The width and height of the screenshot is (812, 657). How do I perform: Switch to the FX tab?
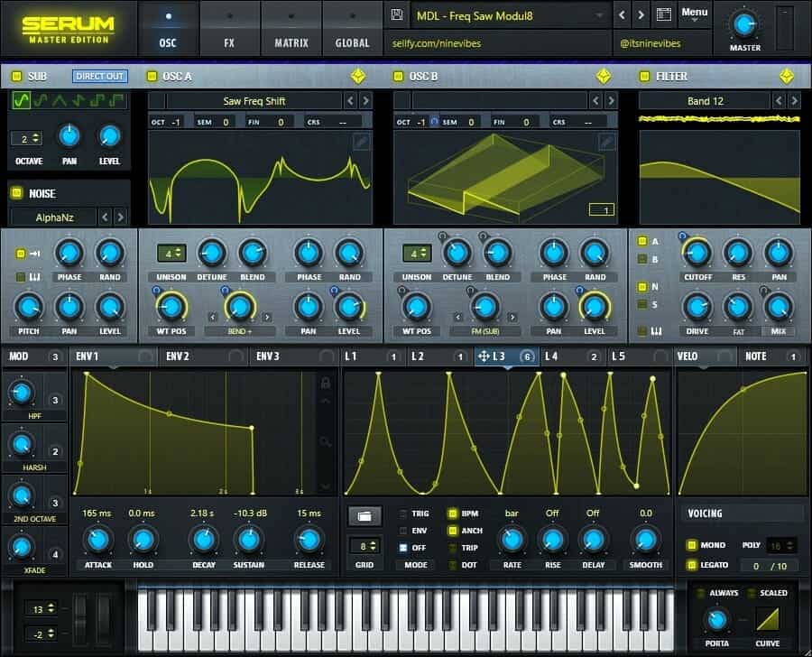229,42
